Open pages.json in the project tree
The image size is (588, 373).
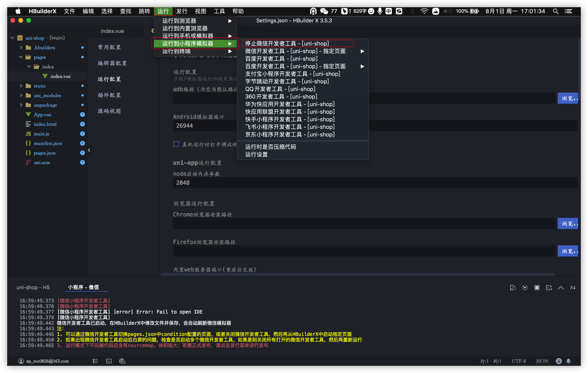click(44, 153)
